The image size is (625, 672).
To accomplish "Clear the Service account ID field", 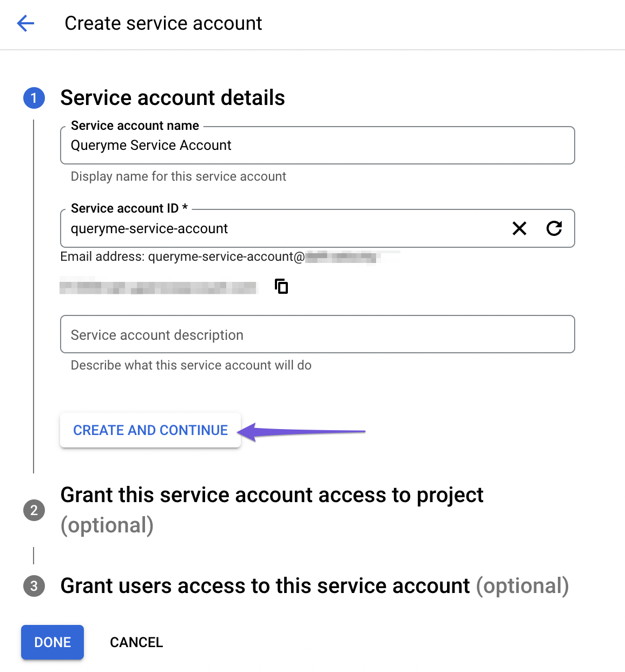I will point(519,228).
